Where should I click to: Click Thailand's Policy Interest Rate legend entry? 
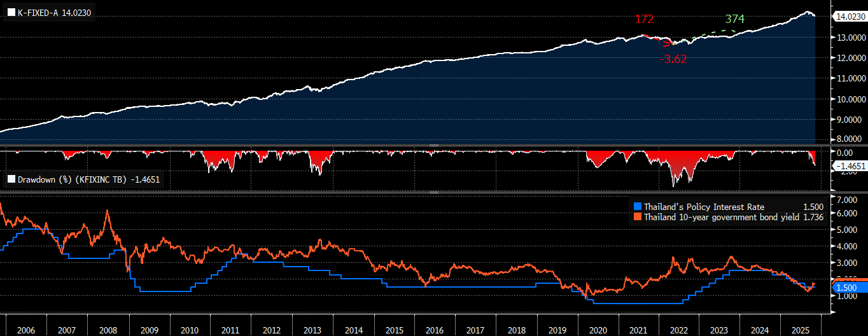[704, 207]
